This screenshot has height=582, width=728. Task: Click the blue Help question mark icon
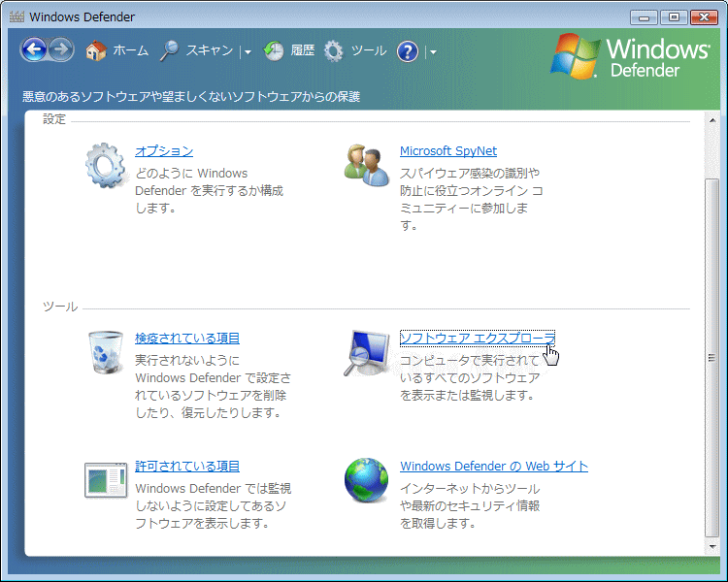[408, 51]
